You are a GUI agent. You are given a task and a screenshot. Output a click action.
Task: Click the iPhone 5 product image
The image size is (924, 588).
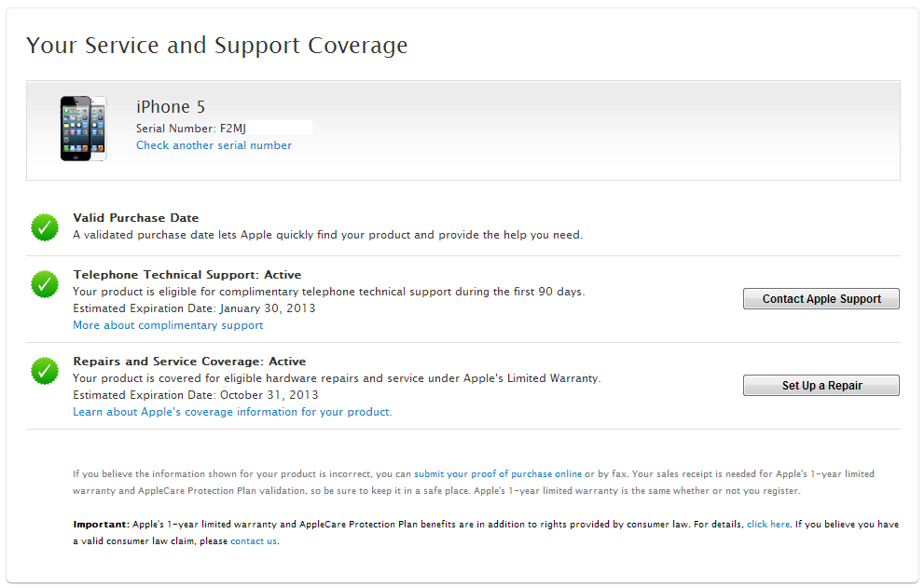(83, 129)
